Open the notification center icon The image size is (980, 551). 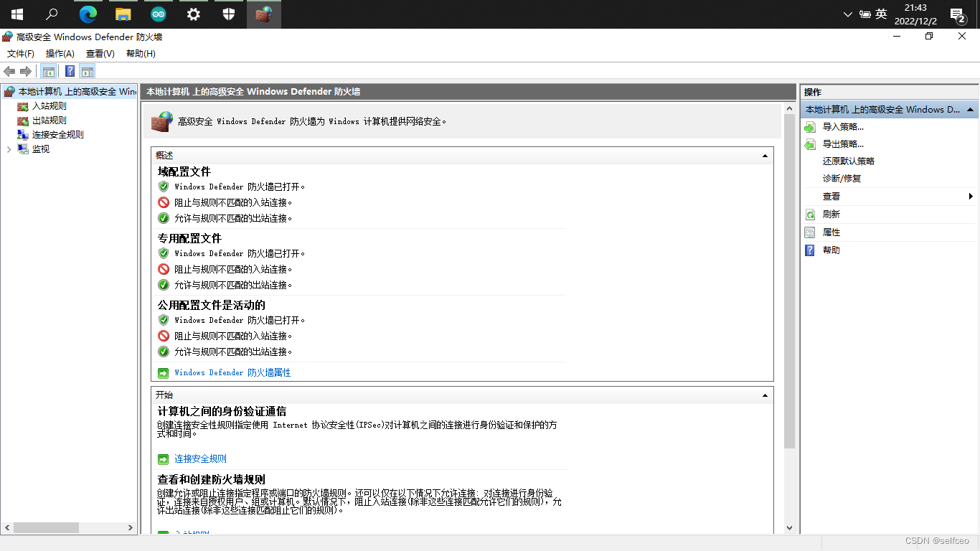coord(957,14)
